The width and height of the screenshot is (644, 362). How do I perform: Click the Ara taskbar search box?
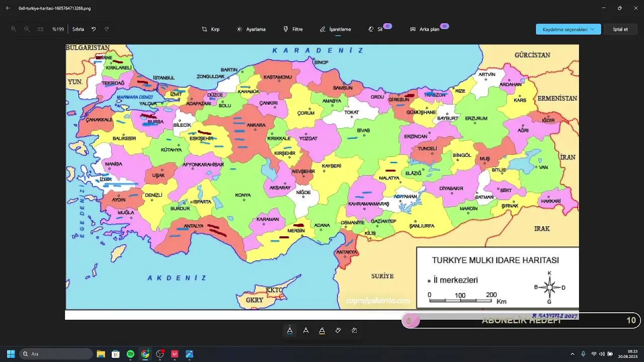click(x=56, y=354)
